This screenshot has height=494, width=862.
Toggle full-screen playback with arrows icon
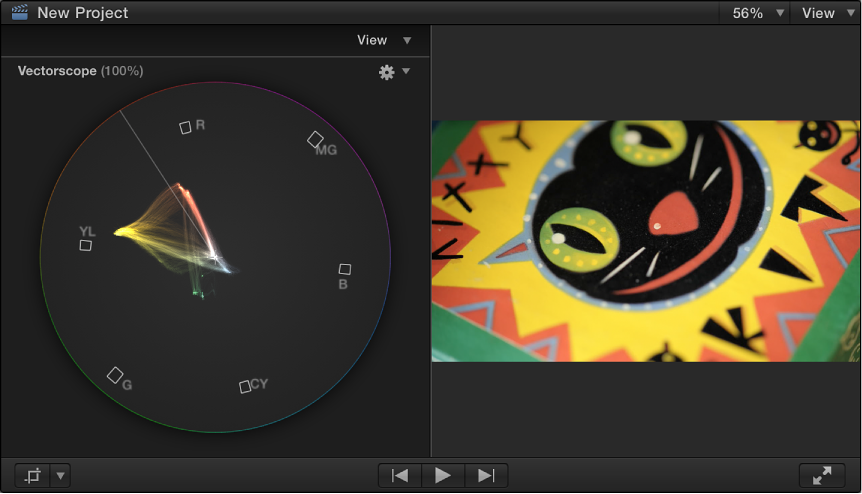(822, 475)
